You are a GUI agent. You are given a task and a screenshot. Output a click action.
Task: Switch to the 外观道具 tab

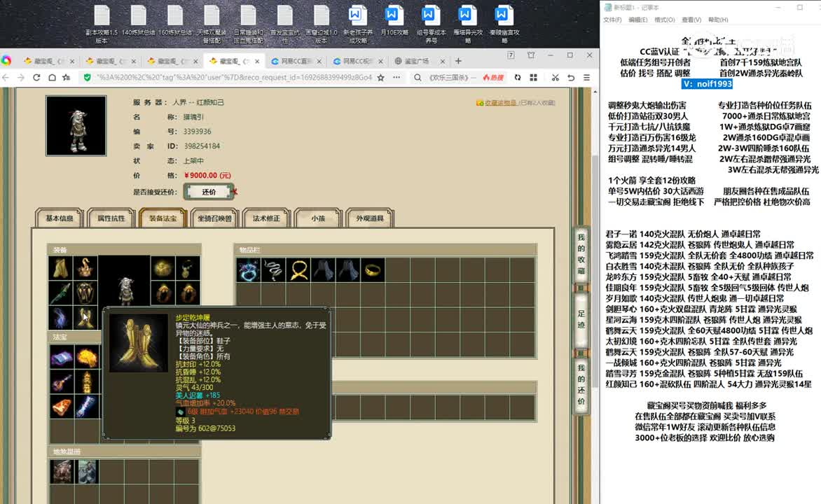[370, 218]
